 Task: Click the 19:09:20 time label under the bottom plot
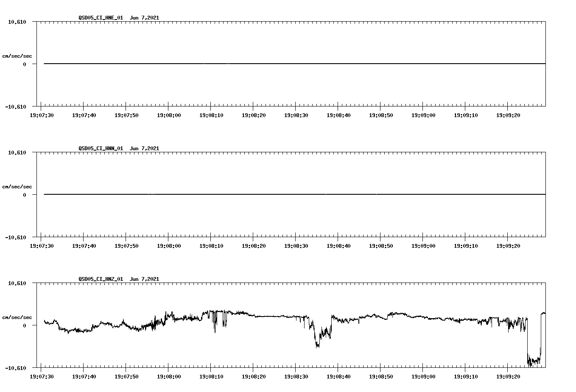[509, 376]
